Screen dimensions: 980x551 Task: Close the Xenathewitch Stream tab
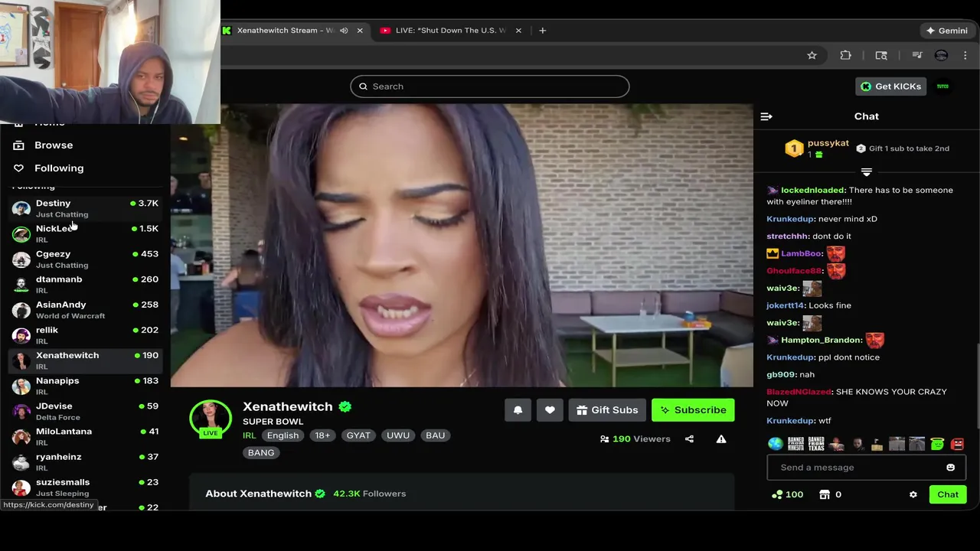(x=359, y=31)
